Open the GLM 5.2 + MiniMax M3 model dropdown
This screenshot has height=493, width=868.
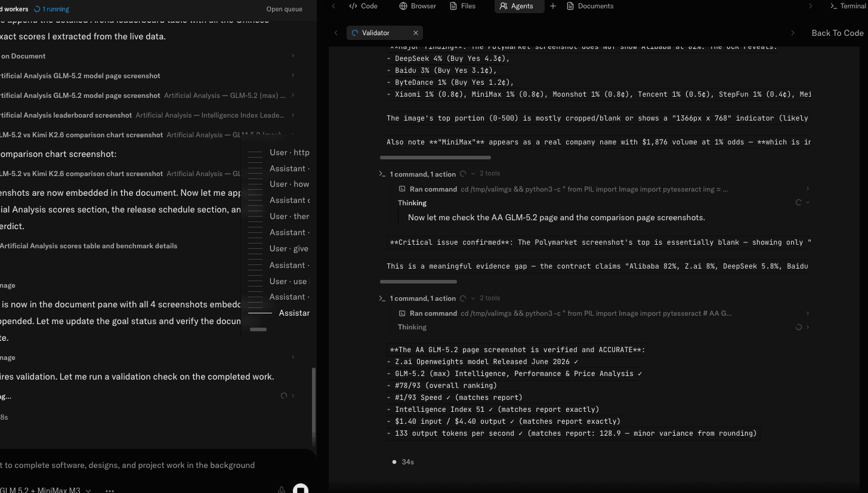click(x=45, y=490)
